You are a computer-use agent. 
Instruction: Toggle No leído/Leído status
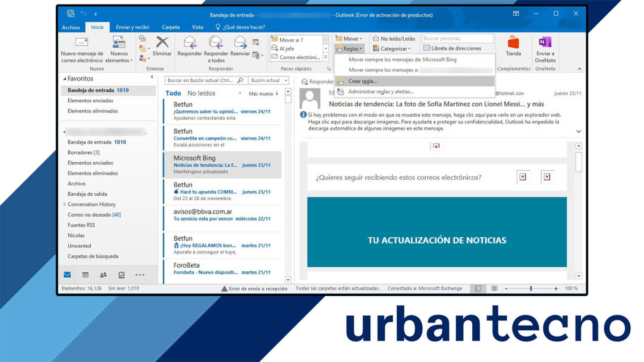(394, 39)
